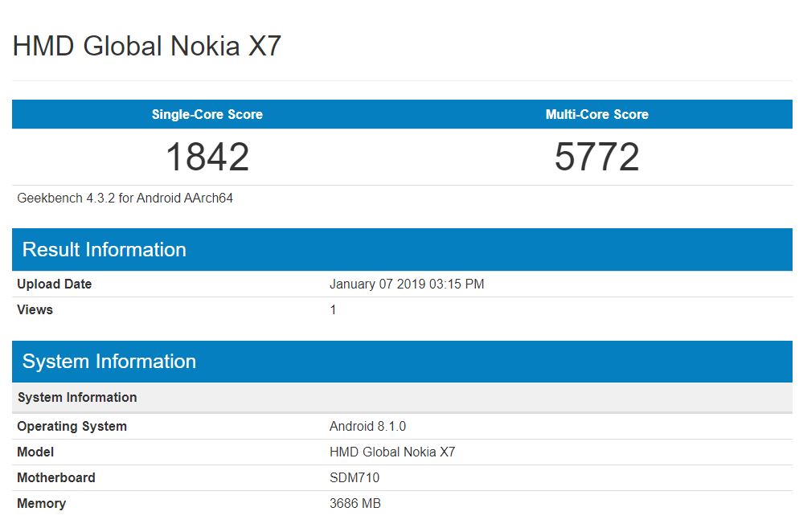Click the multi-core score value 5772

tap(597, 157)
